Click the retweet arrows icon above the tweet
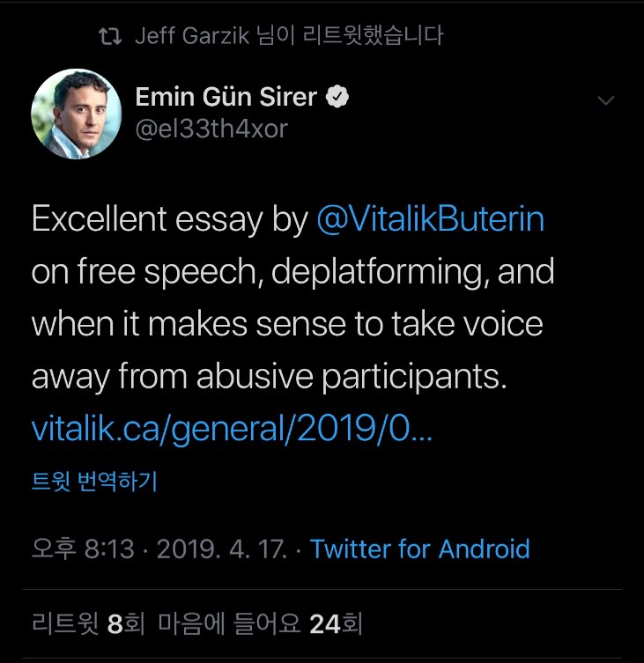The width and height of the screenshot is (644, 663). [110, 36]
